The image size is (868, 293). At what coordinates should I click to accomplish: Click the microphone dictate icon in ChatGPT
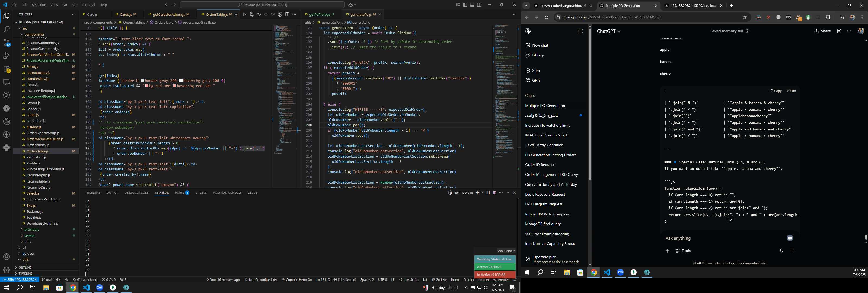(x=781, y=251)
